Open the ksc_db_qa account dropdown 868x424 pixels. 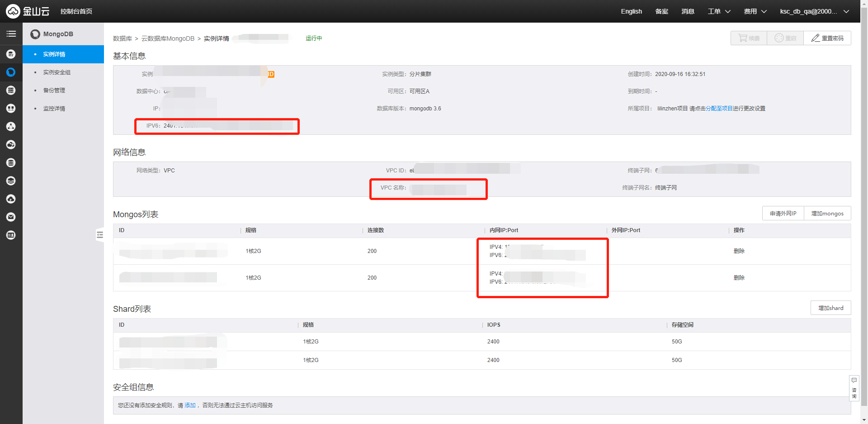(x=814, y=11)
